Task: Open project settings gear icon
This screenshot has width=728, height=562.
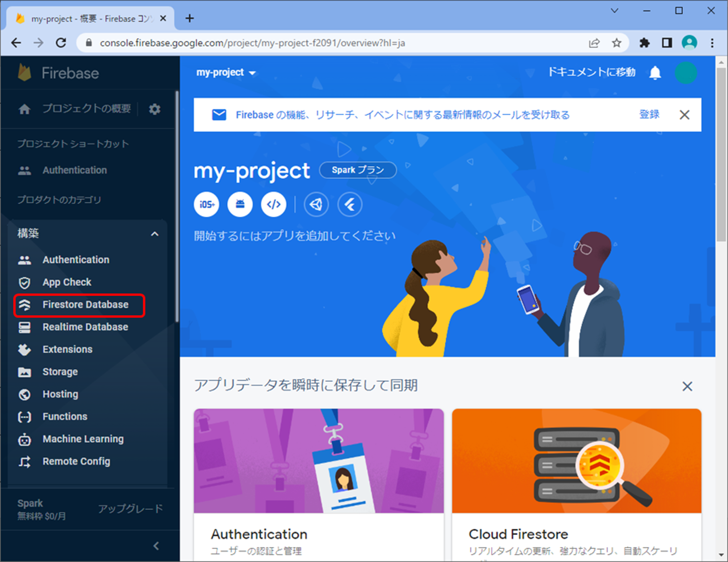Action: (154, 109)
